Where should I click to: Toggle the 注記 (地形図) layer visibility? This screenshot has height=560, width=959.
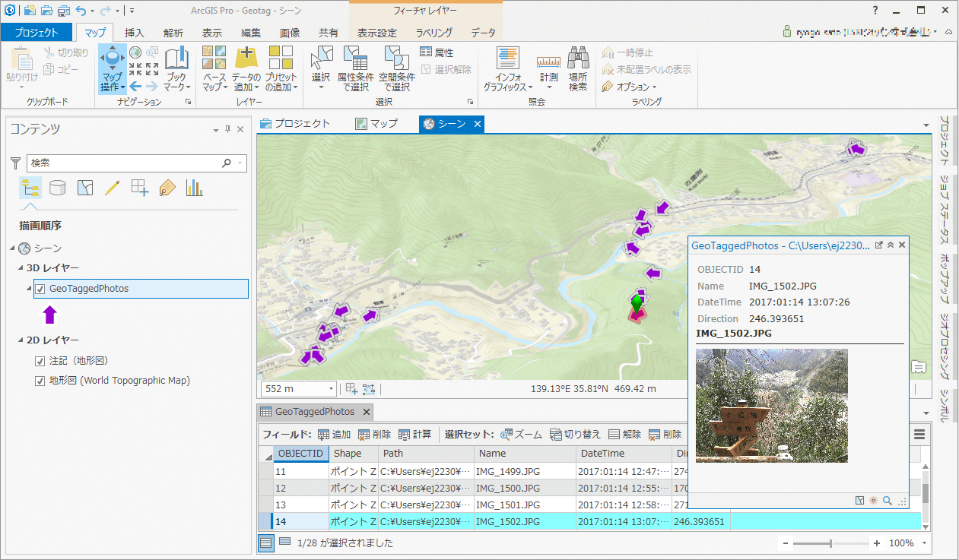[40, 361]
